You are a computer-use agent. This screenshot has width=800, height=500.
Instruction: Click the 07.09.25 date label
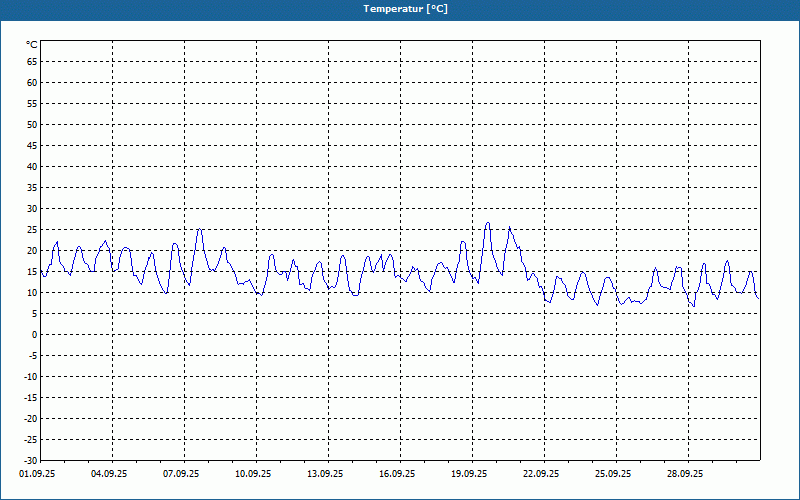tap(181, 474)
